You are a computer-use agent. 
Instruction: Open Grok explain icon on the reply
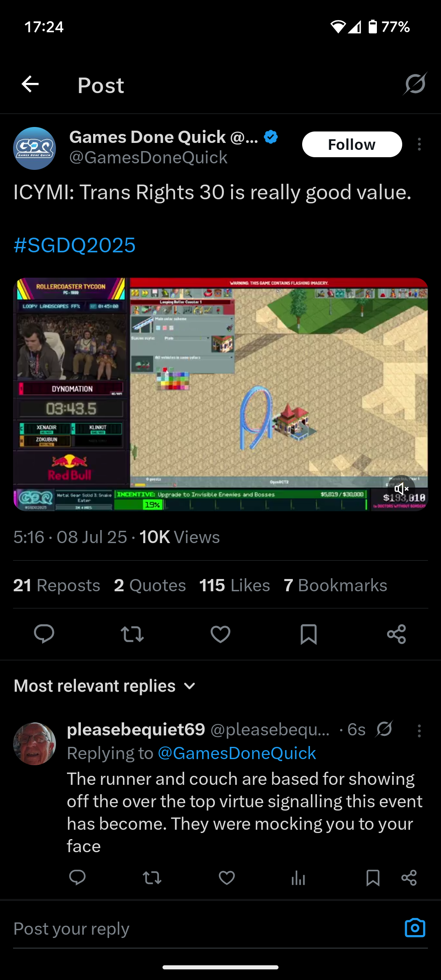click(384, 729)
